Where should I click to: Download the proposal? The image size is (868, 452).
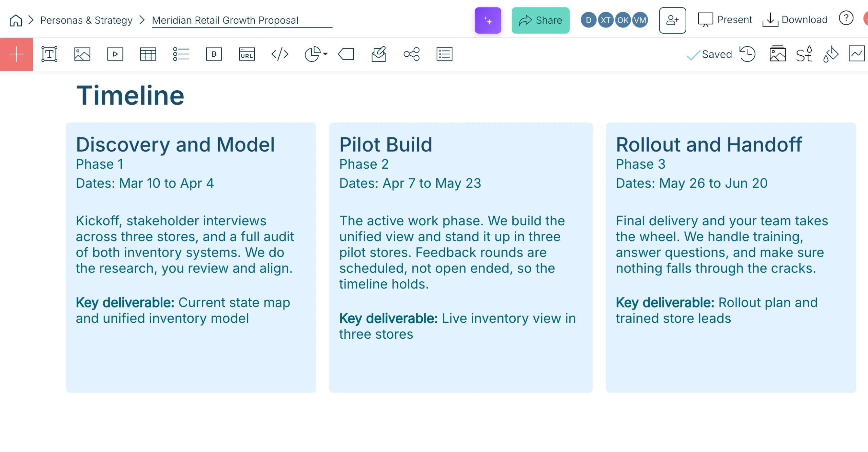pos(795,20)
